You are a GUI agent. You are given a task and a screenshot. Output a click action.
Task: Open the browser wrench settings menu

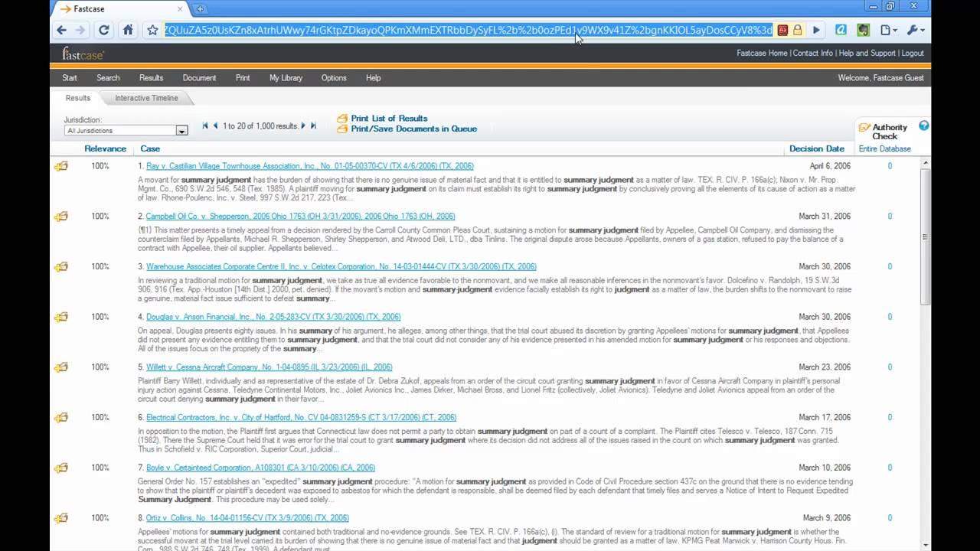(915, 31)
